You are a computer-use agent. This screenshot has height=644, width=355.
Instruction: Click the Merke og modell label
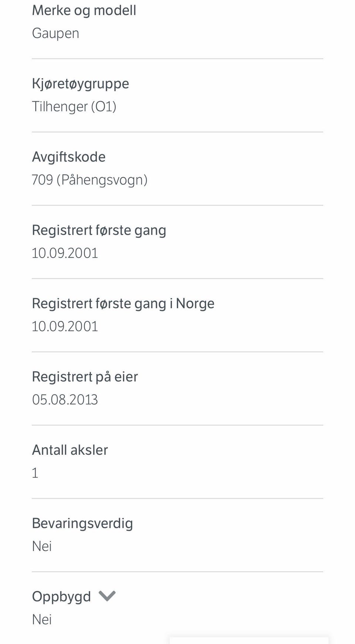pyautogui.click(x=84, y=10)
